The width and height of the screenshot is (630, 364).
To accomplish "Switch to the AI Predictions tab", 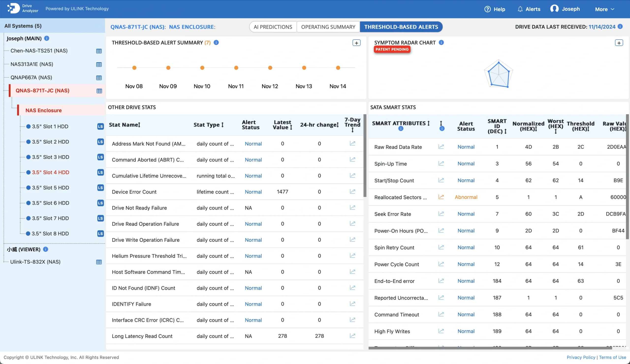I will [x=272, y=27].
